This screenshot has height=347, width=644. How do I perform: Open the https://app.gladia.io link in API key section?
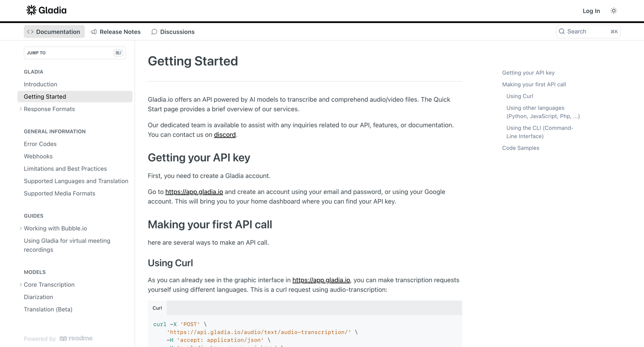pyautogui.click(x=194, y=192)
